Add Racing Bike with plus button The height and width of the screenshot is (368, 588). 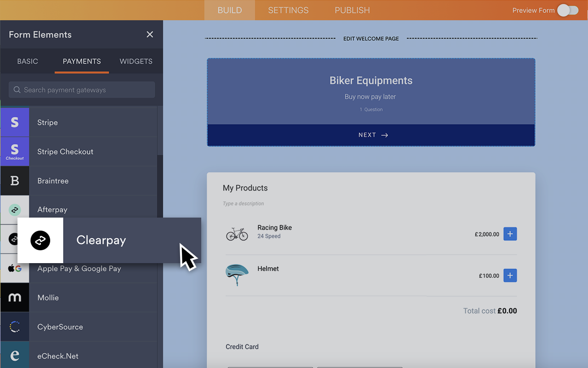(x=510, y=234)
